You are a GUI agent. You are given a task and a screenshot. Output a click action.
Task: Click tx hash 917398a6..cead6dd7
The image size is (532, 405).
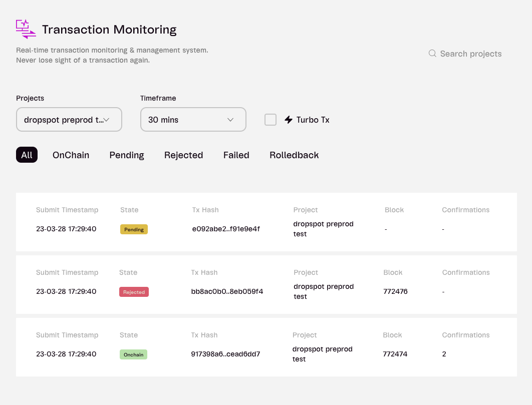(x=225, y=354)
